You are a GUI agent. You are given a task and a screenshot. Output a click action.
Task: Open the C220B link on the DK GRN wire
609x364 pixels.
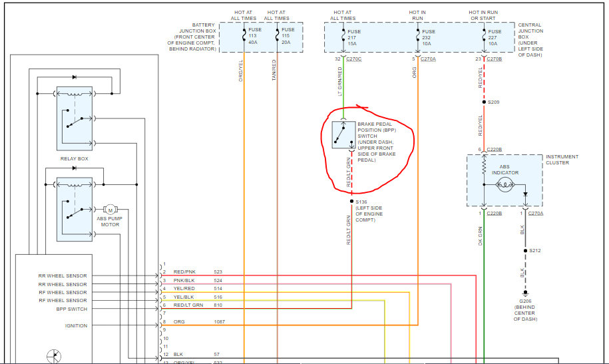coord(494,213)
